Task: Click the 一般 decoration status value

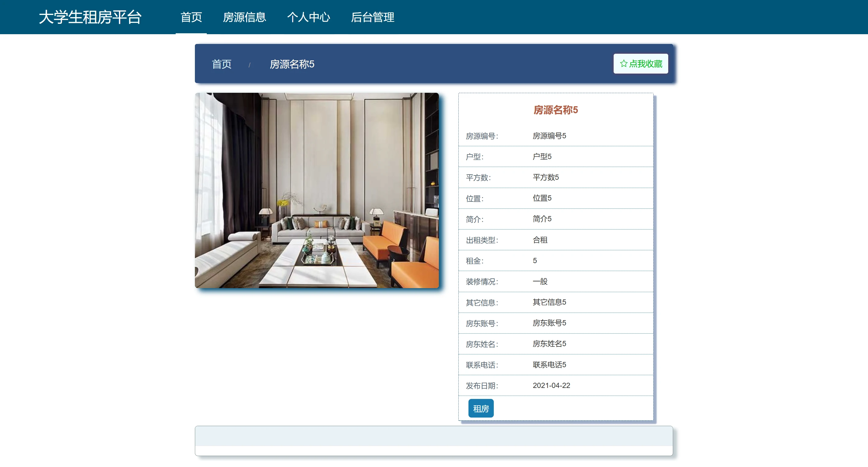Action: pos(540,281)
